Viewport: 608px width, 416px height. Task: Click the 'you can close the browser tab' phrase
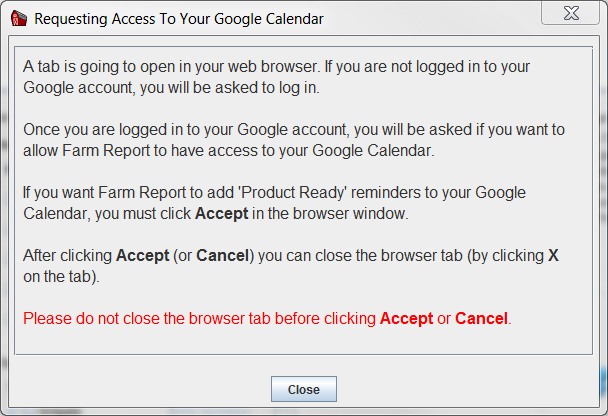(360, 255)
